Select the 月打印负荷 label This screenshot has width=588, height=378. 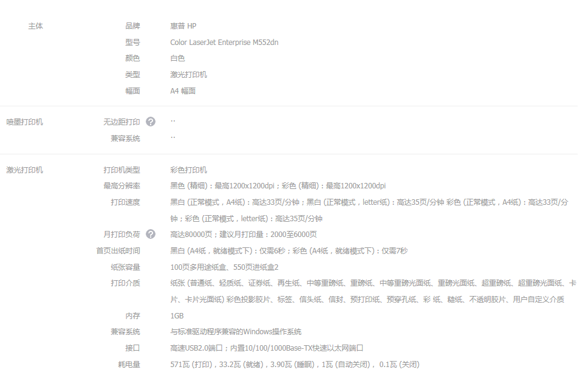[121, 235]
